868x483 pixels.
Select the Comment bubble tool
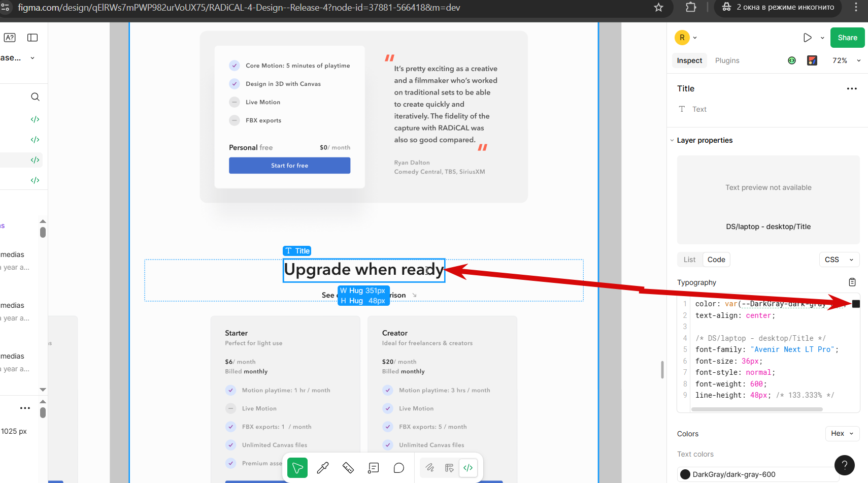(399, 468)
